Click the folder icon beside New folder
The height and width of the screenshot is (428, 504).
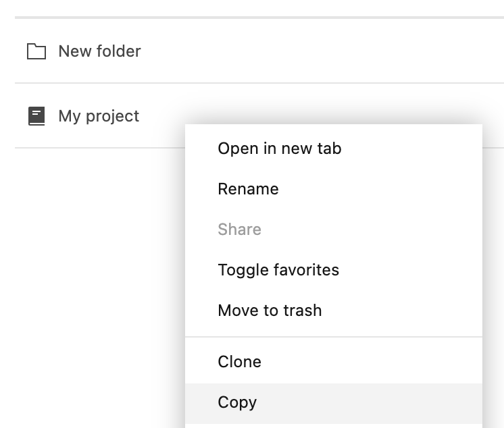click(x=36, y=51)
